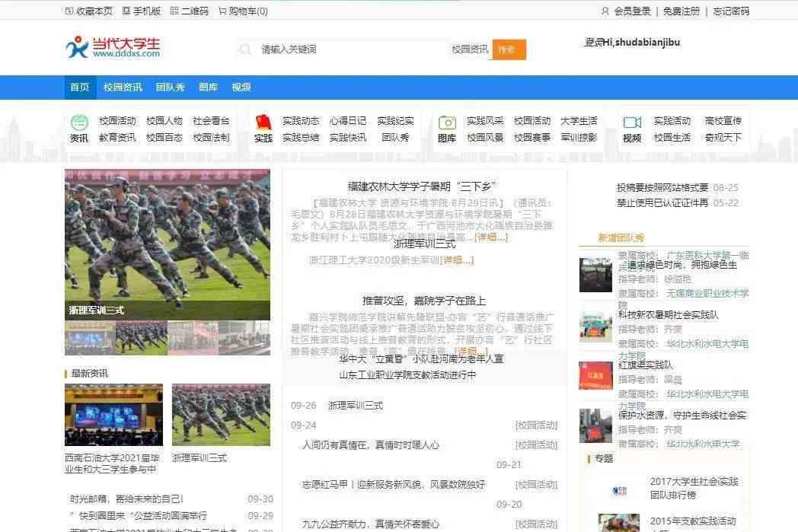Click the 会员登录 link
The image size is (798, 532).
coord(632,11)
